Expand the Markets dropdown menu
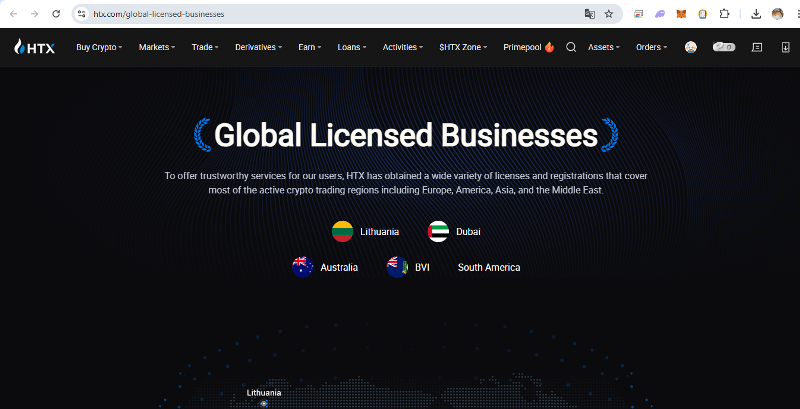This screenshot has height=409, width=800. (x=157, y=47)
